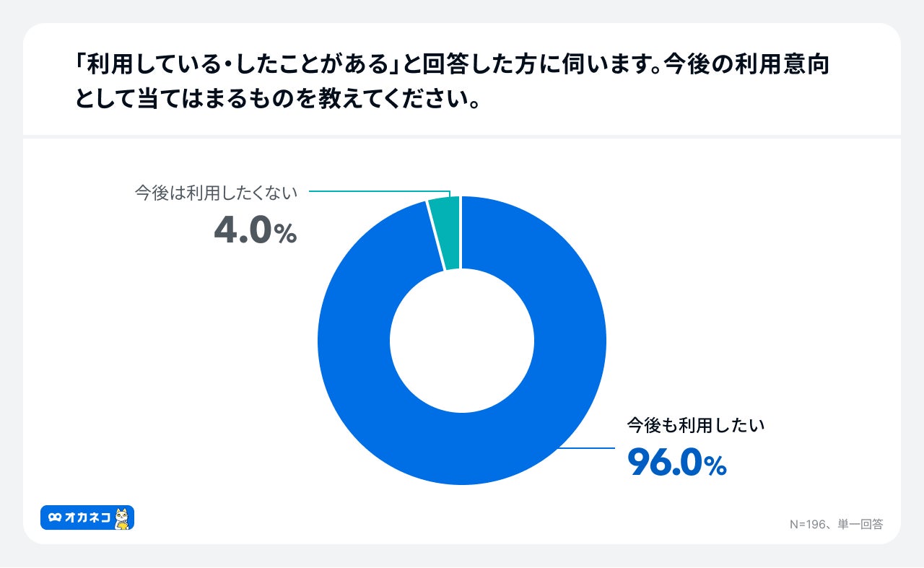This screenshot has height=568, width=924.
Task: Select the teal 4.0% donut segment
Action: pyautogui.click(x=446, y=232)
